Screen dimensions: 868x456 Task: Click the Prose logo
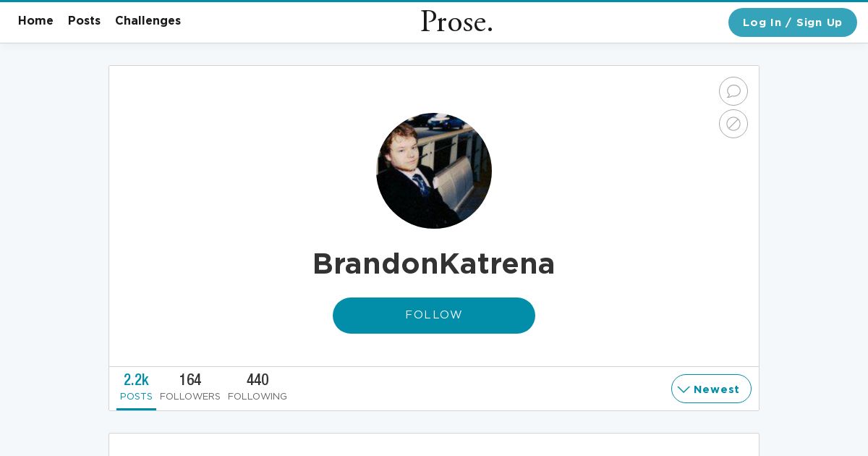[456, 22]
